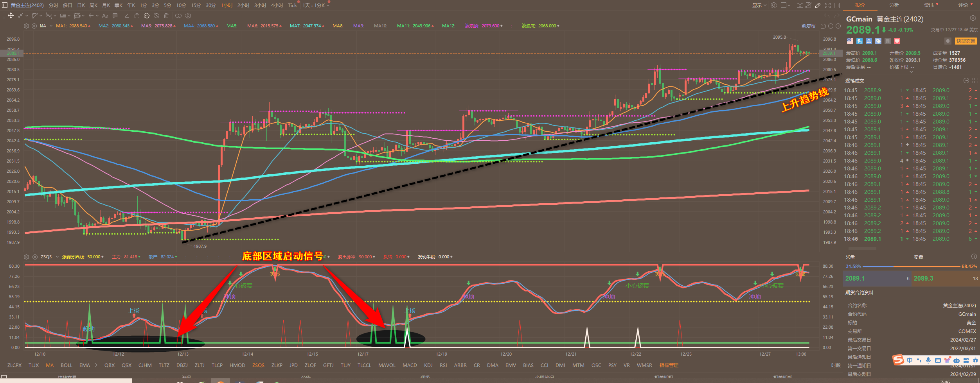Click the trash icon to delete drawings

pos(166,16)
